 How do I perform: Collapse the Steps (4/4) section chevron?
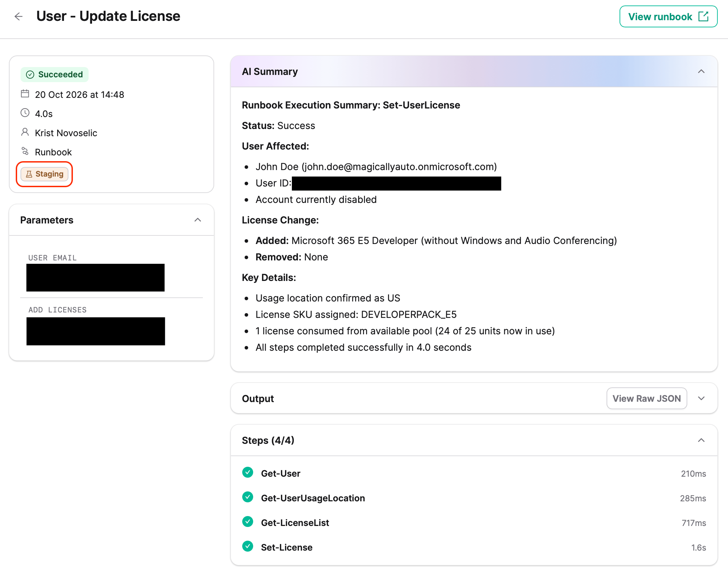[701, 440]
